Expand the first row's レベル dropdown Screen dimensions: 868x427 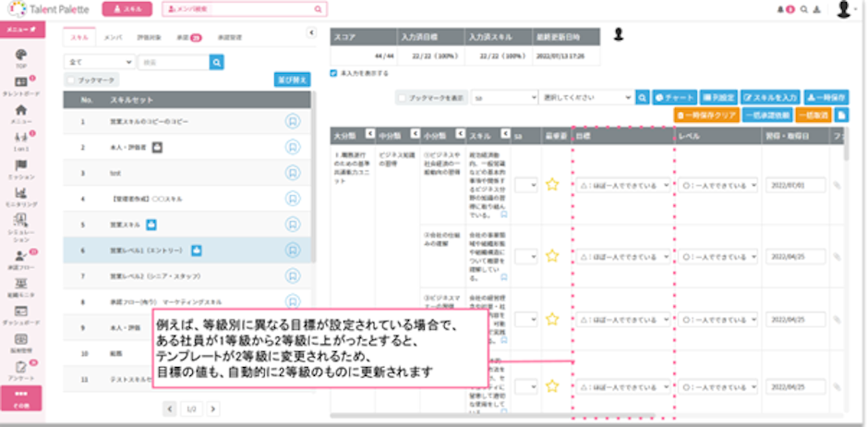(x=718, y=185)
